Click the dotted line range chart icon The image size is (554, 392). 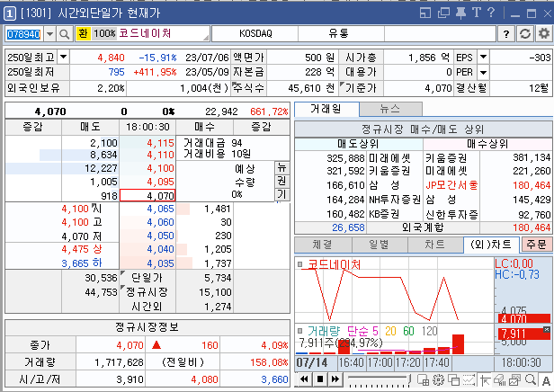pyautogui.click(x=469, y=380)
